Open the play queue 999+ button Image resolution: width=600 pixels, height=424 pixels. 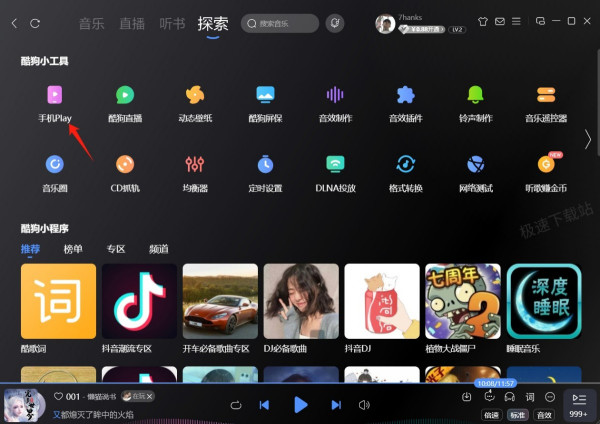[579, 405]
